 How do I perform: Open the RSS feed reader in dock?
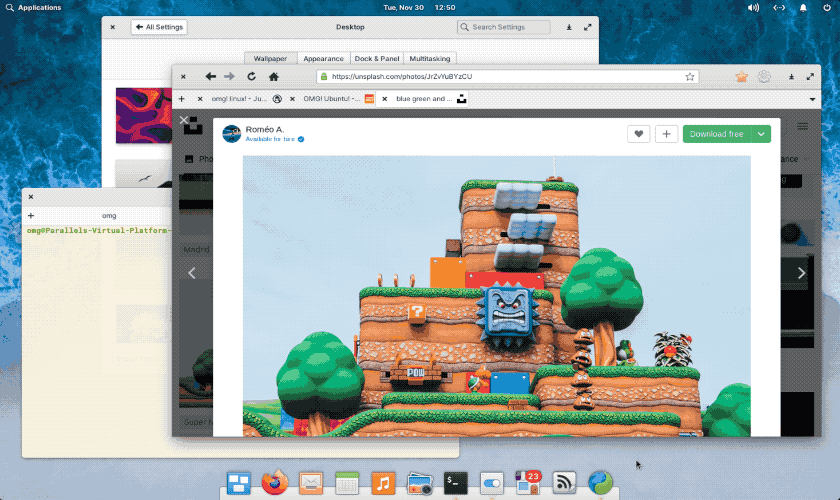[564, 483]
